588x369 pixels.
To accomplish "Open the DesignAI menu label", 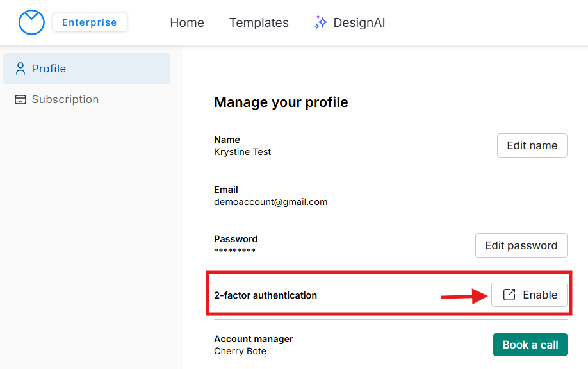I will [x=359, y=23].
